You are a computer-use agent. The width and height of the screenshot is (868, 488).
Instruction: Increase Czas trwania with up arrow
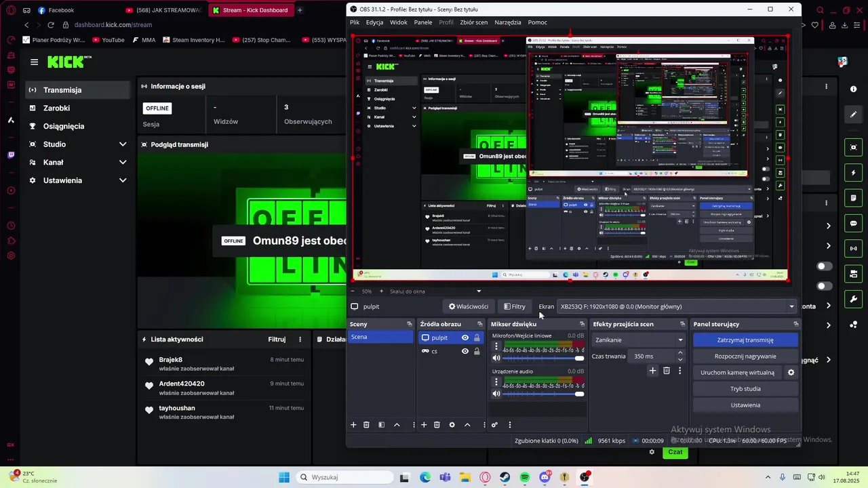coord(680,353)
